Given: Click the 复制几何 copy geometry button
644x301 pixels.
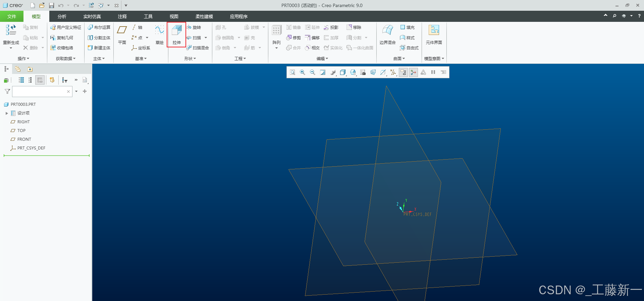Looking at the screenshot, I should pyautogui.click(x=62, y=38).
